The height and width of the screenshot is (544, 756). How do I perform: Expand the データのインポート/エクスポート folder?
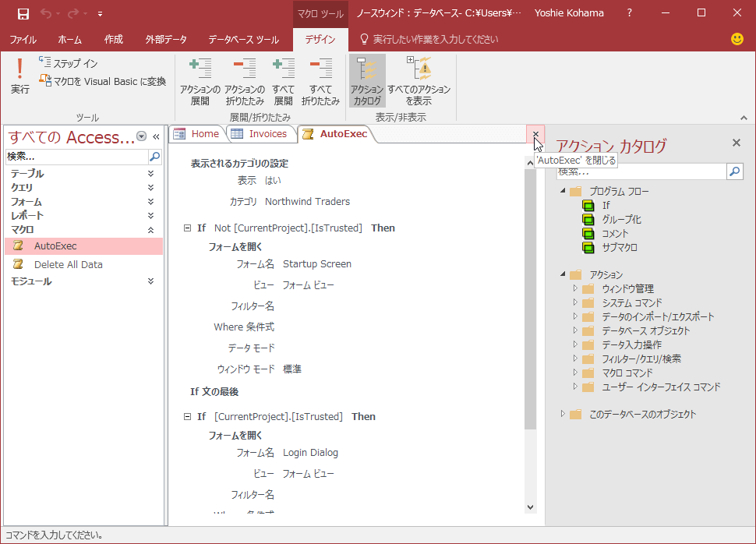click(x=575, y=316)
